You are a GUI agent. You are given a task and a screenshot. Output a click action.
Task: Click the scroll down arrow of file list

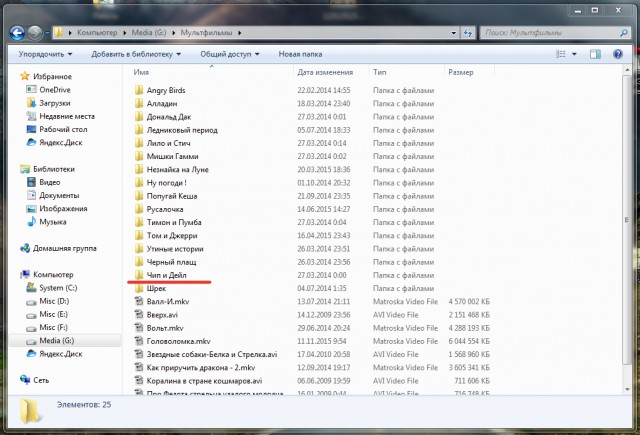627,390
